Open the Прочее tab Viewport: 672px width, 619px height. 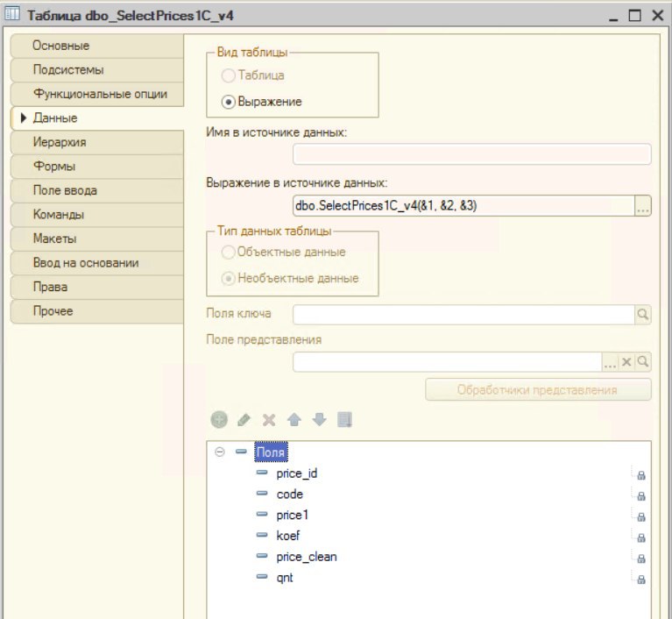97,311
